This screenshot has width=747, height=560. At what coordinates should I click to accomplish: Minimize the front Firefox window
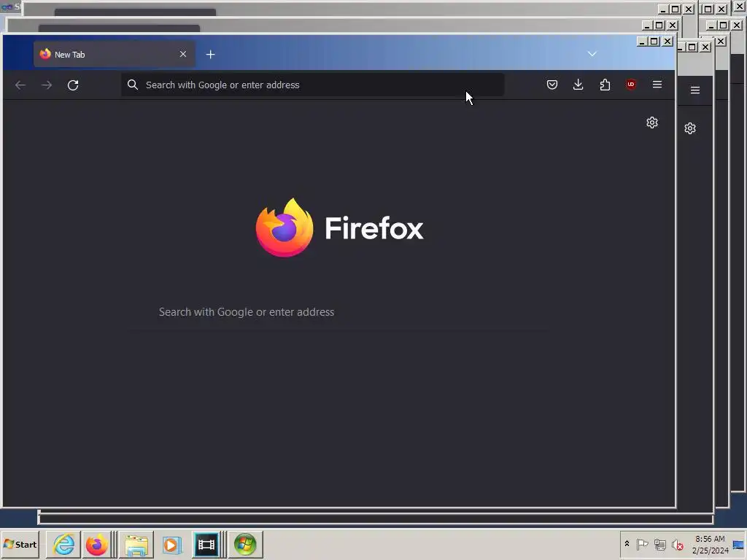642,42
